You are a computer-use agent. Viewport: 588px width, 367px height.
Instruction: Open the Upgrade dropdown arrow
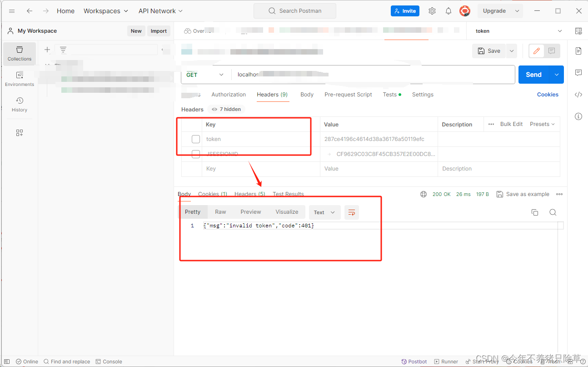517,11
